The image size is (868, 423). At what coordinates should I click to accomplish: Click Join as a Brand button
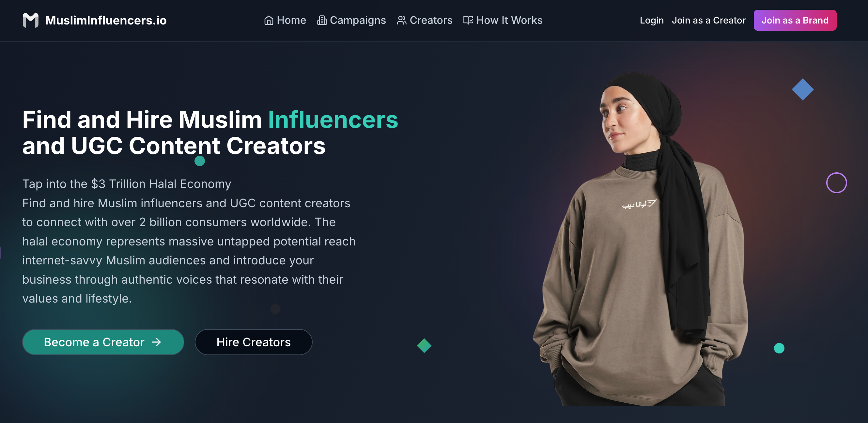(x=795, y=20)
